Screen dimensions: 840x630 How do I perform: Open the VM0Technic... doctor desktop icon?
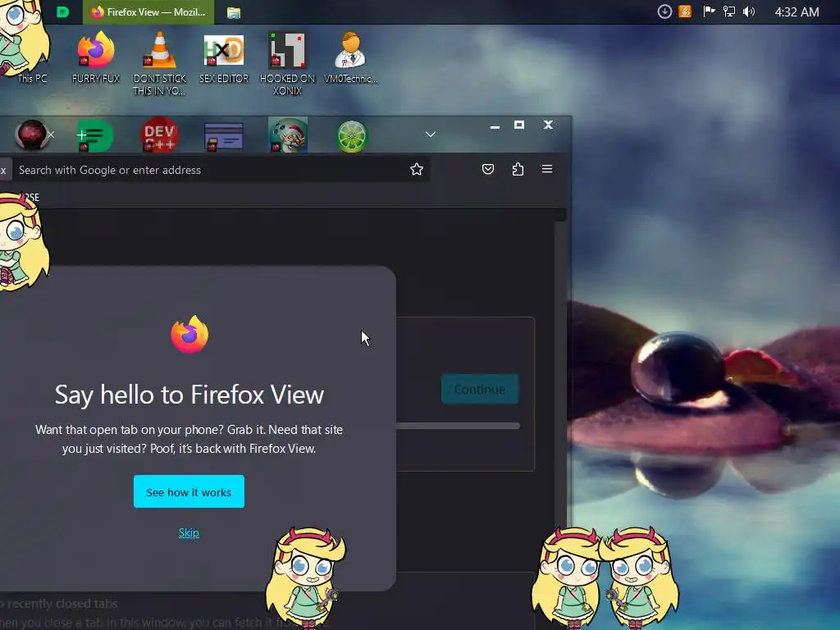click(x=351, y=57)
